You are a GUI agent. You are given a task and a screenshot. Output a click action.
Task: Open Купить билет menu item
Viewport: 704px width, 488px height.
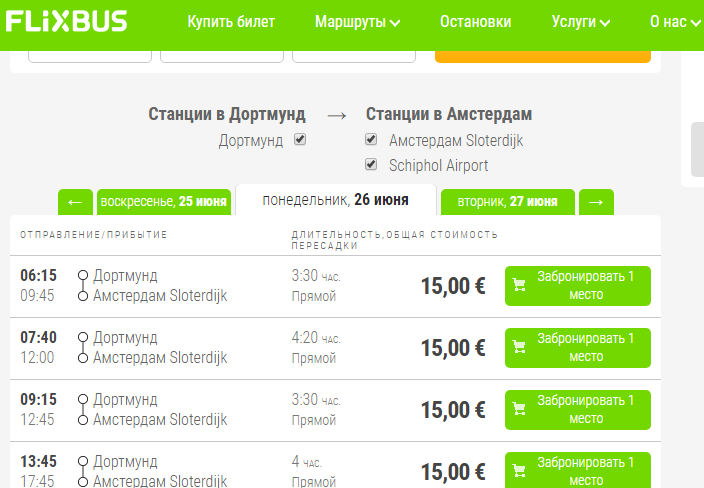(231, 22)
